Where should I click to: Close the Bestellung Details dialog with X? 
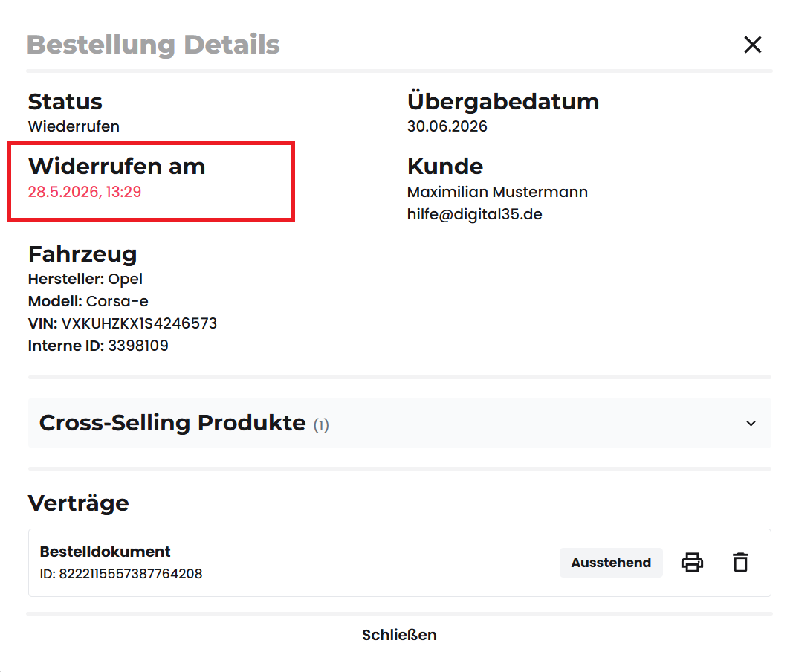tap(752, 45)
